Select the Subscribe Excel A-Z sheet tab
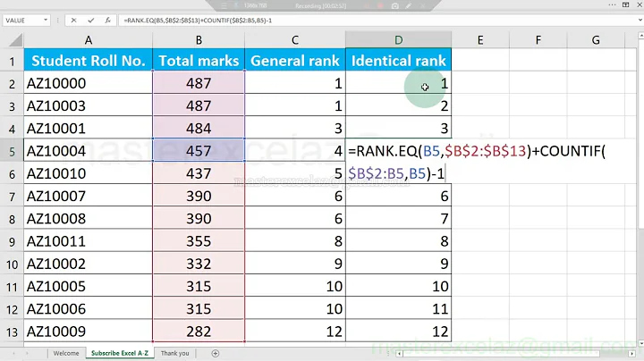Viewport: 644px width, 361px height. click(120, 353)
